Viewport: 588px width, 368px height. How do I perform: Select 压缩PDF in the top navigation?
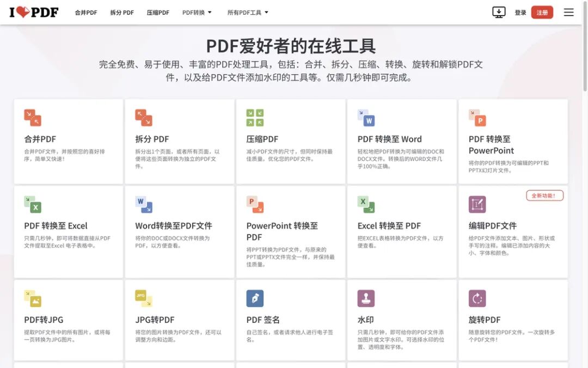(158, 13)
